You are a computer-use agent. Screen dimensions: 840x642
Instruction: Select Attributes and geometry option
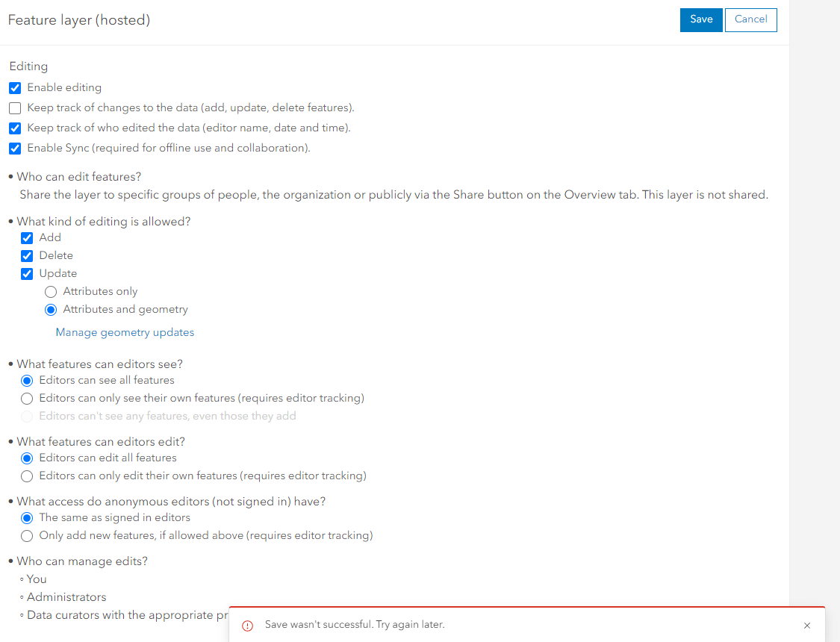[51, 310]
